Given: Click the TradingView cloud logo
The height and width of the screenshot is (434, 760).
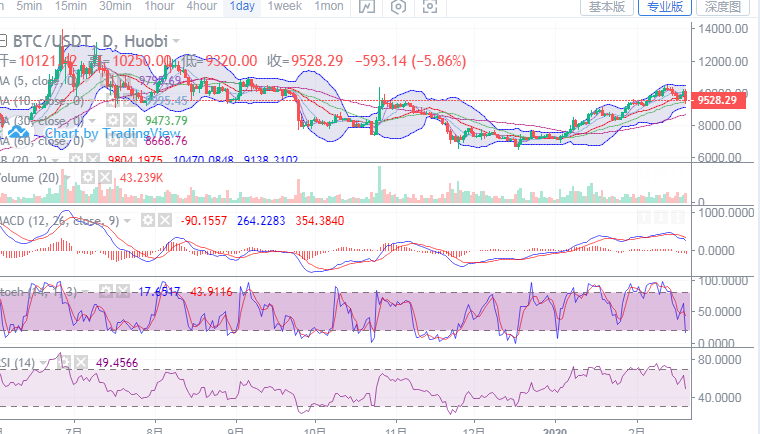Looking at the screenshot, I should pos(18,132).
